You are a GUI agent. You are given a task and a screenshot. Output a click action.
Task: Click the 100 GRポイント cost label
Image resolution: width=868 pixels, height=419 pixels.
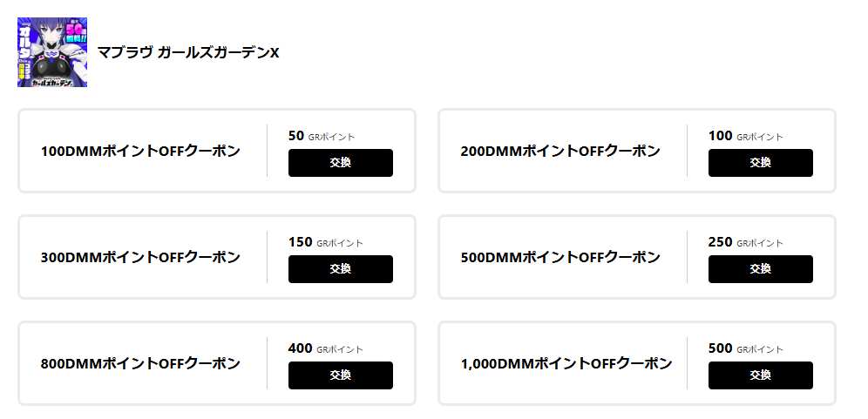(746, 136)
